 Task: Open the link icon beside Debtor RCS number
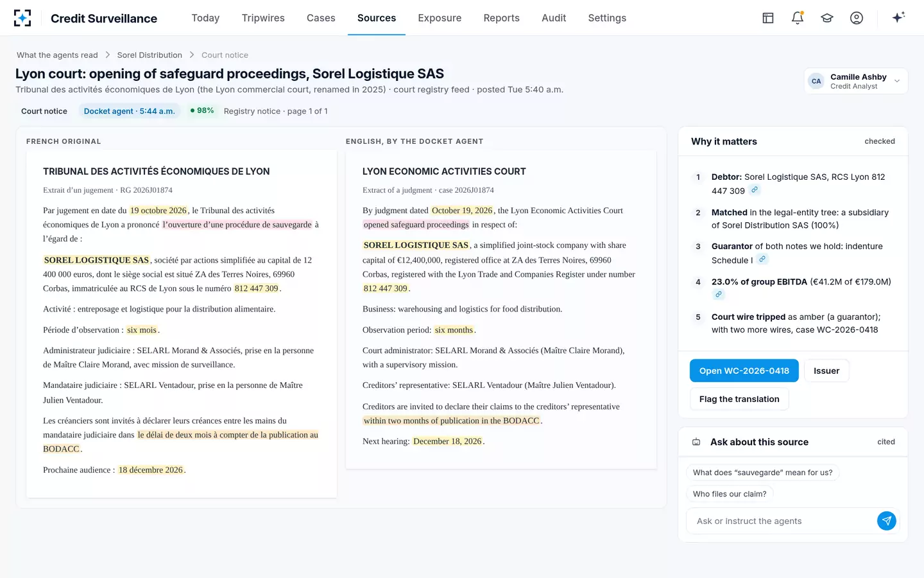(x=755, y=190)
